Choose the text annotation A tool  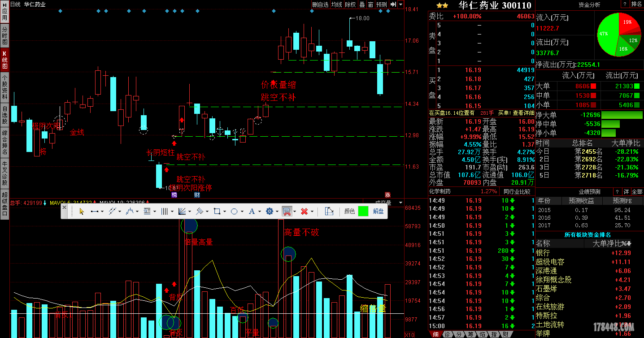(x=252, y=211)
